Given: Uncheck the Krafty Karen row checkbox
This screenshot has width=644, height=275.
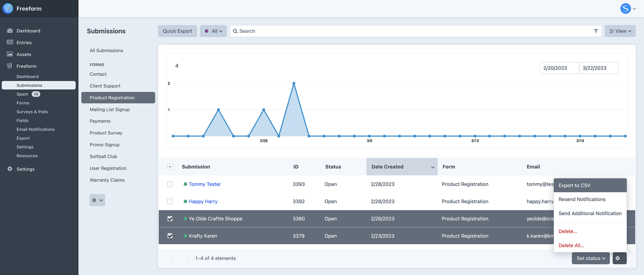Looking at the screenshot, I should pyautogui.click(x=170, y=236).
